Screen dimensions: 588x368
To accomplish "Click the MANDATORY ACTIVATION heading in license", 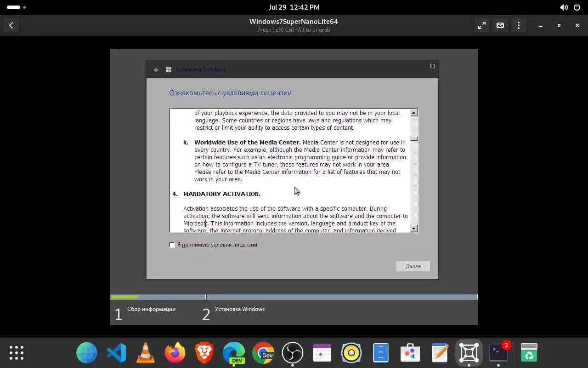I will [x=222, y=194].
